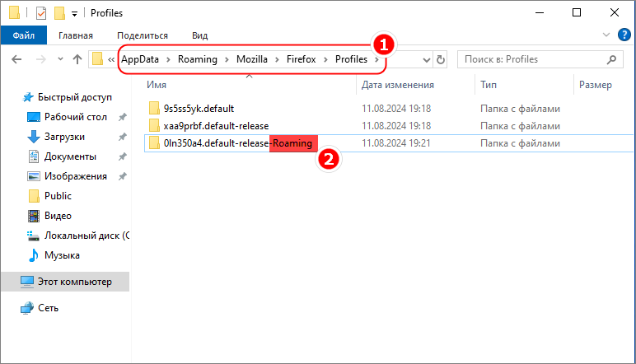Click the Profiles search field
This screenshot has height=364, width=636.
pos(540,59)
